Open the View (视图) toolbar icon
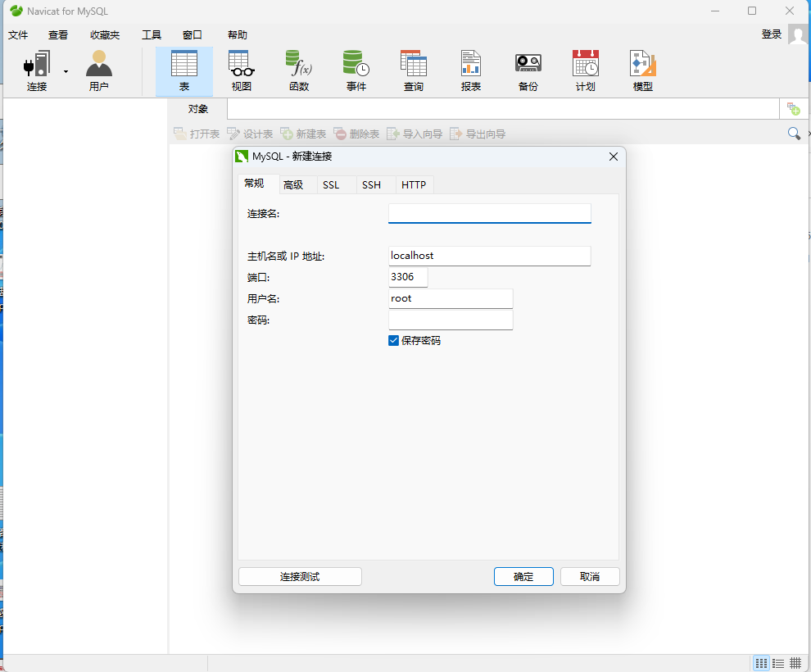 [x=242, y=70]
